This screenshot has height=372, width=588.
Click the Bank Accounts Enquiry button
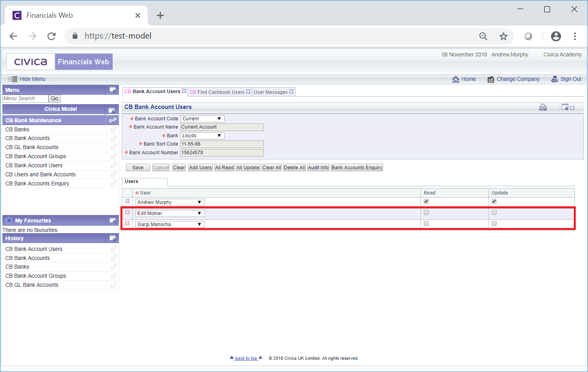coord(357,168)
